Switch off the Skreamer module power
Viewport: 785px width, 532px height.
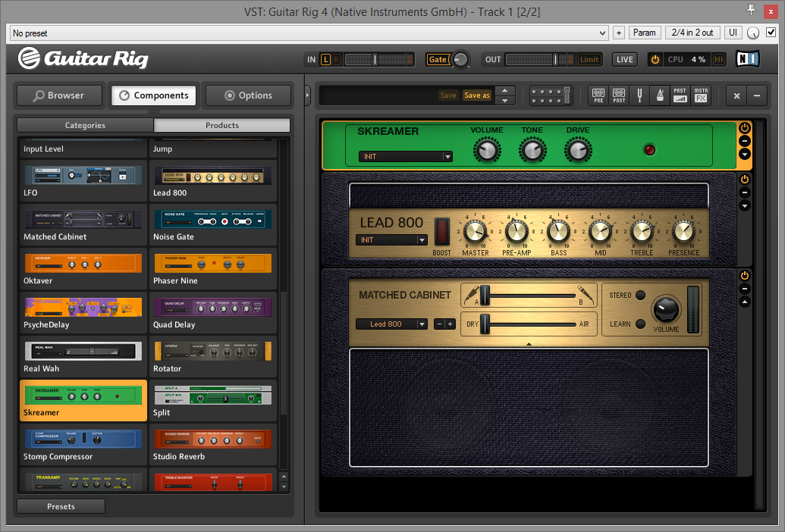tap(745, 128)
